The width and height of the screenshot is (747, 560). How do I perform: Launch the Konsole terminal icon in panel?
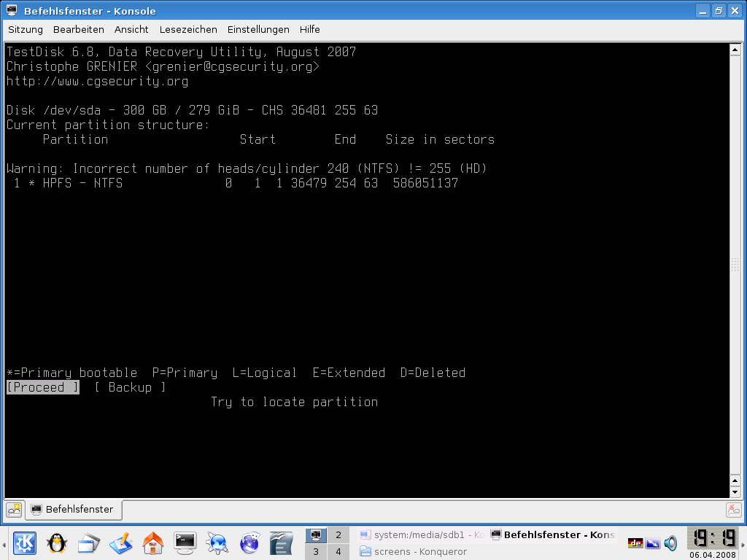[x=185, y=543]
